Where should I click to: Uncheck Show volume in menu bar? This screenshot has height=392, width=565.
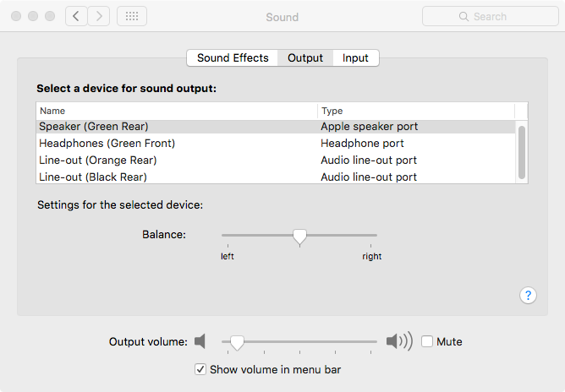coord(200,369)
